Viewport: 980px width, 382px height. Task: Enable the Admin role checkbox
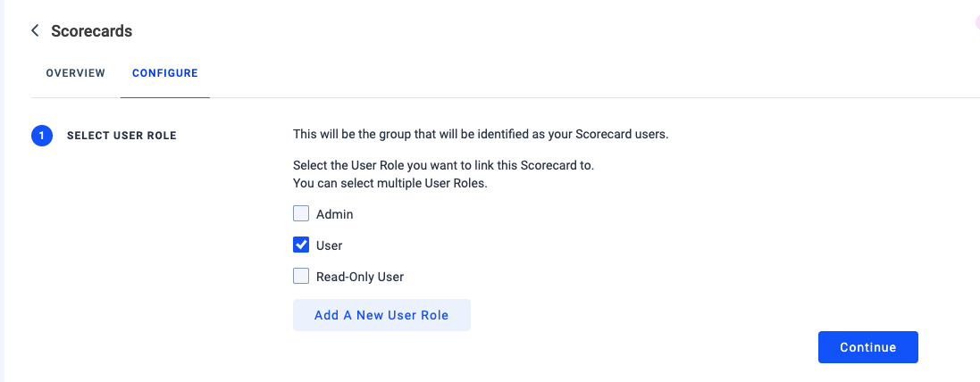click(301, 214)
